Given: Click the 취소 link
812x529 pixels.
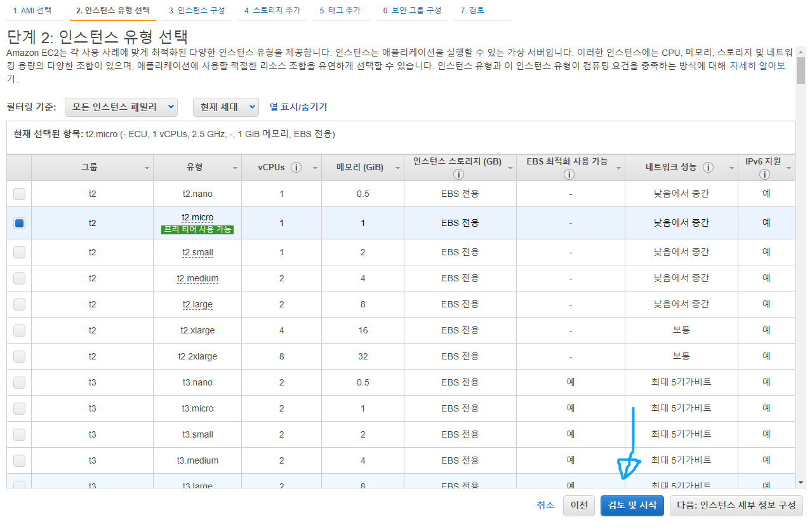Looking at the screenshot, I should click(x=545, y=506).
